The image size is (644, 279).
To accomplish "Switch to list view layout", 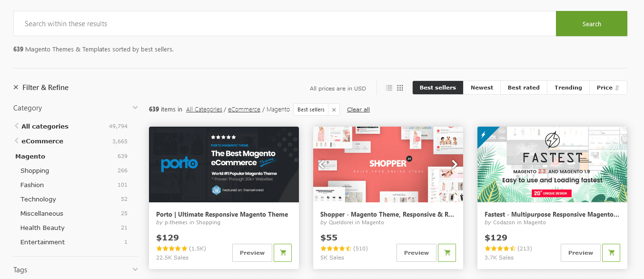I will coord(389,88).
